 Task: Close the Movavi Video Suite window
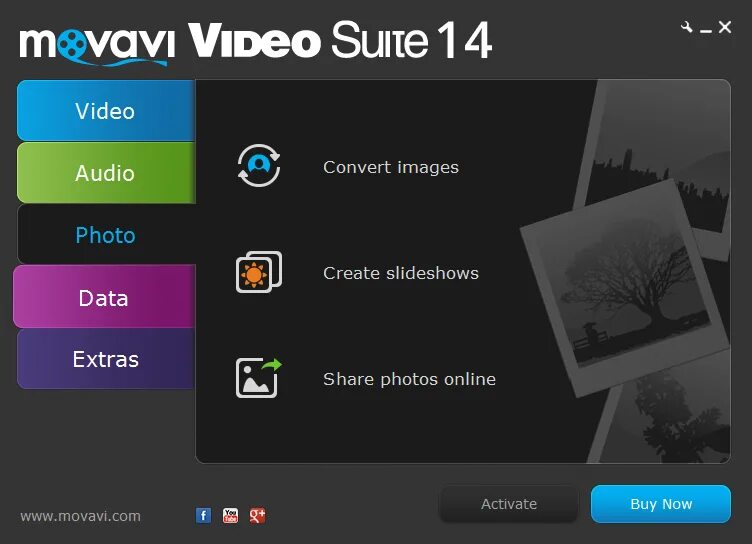pyautogui.click(x=725, y=27)
